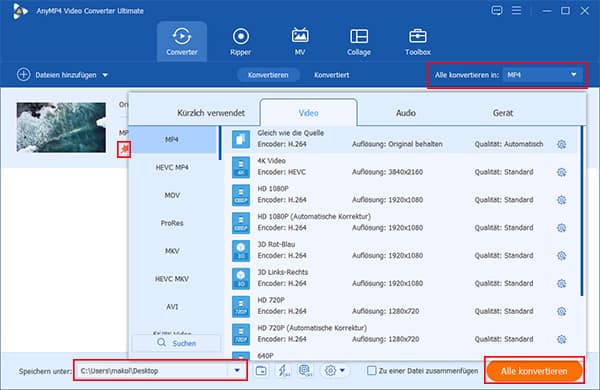This screenshot has height=390, width=600.
Task: Switch to the Gerät tab
Action: pyautogui.click(x=503, y=113)
